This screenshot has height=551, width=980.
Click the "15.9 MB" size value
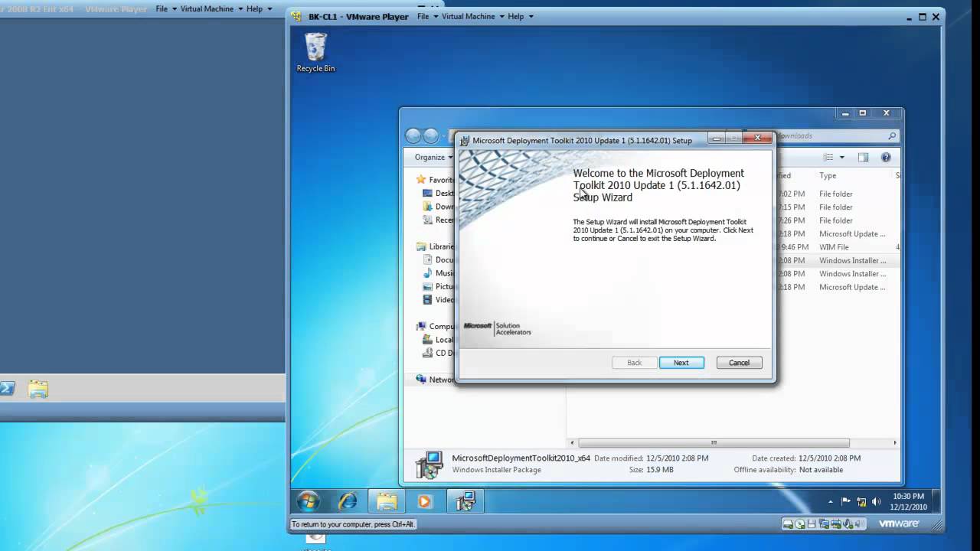point(660,470)
